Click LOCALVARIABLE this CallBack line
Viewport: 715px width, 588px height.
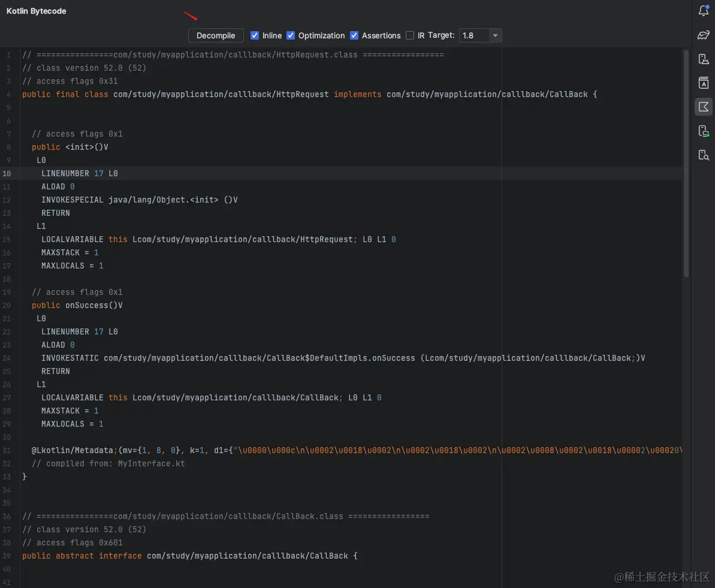pos(212,398)
